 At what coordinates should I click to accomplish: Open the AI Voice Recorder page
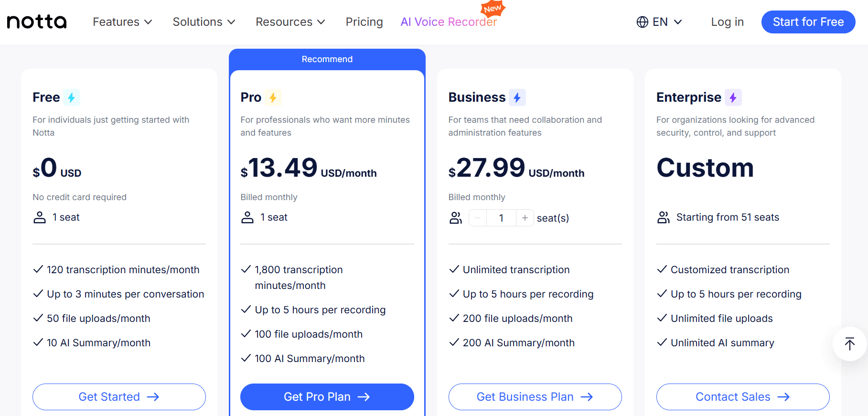click(x=449, y=22)
